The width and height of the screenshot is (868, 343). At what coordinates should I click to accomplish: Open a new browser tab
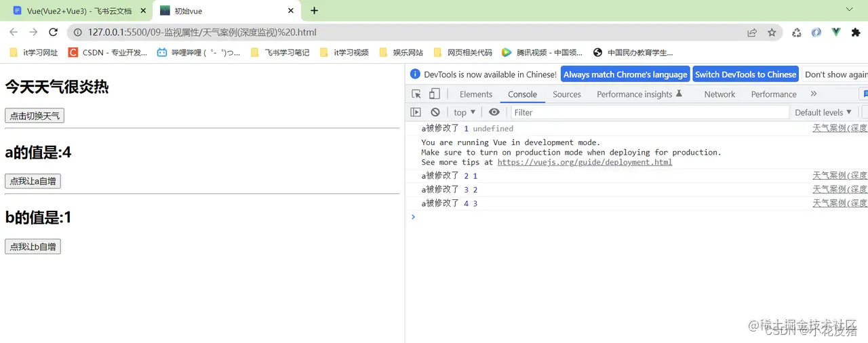click(314, 11)
